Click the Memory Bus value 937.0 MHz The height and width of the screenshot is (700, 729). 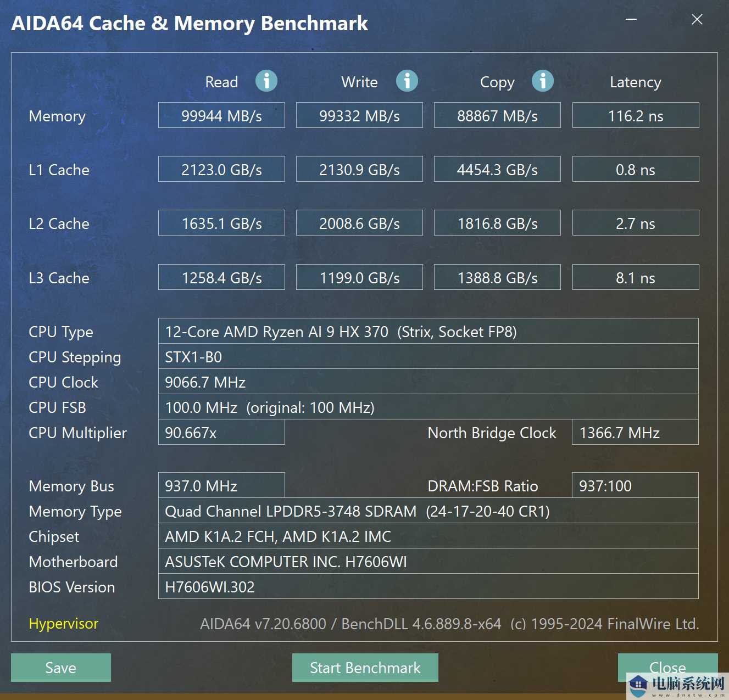221,485
